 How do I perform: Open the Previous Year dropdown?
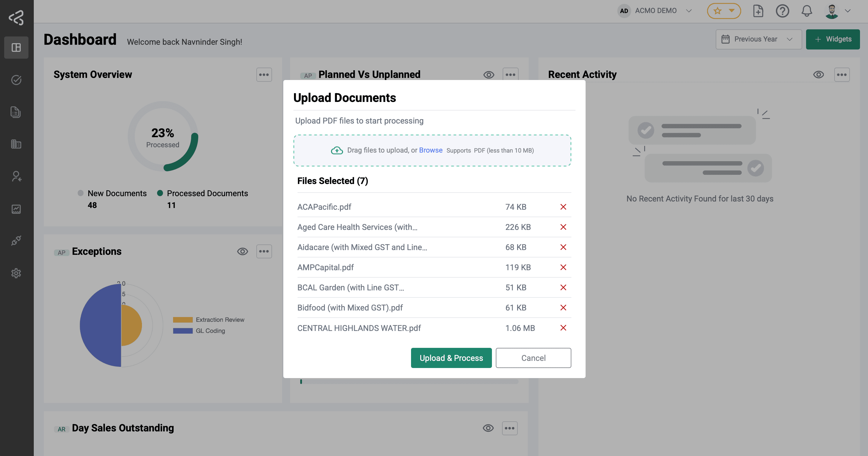758,39
